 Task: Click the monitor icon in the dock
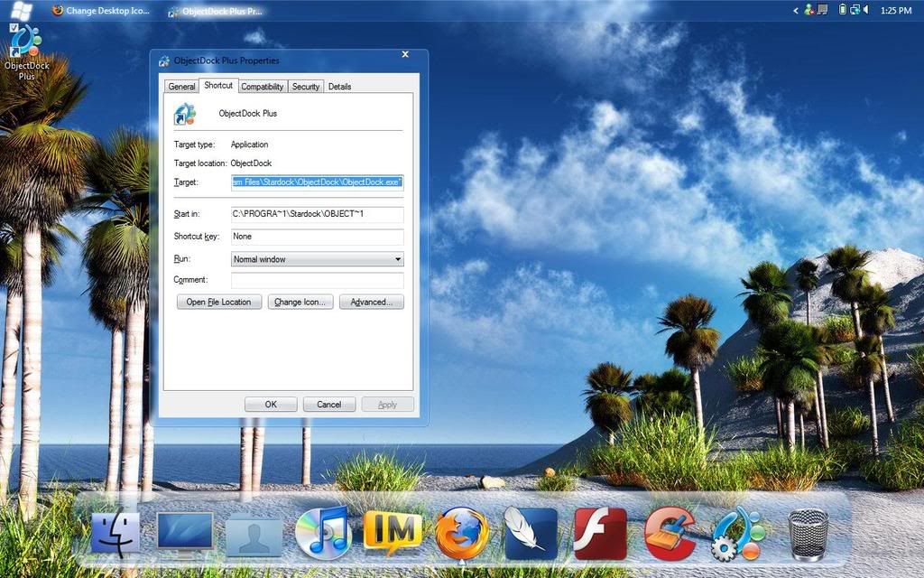(185, 534)
